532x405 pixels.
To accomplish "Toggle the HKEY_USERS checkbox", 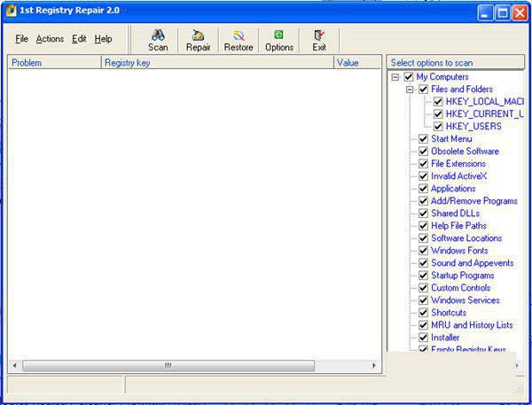I will point(438,127).
